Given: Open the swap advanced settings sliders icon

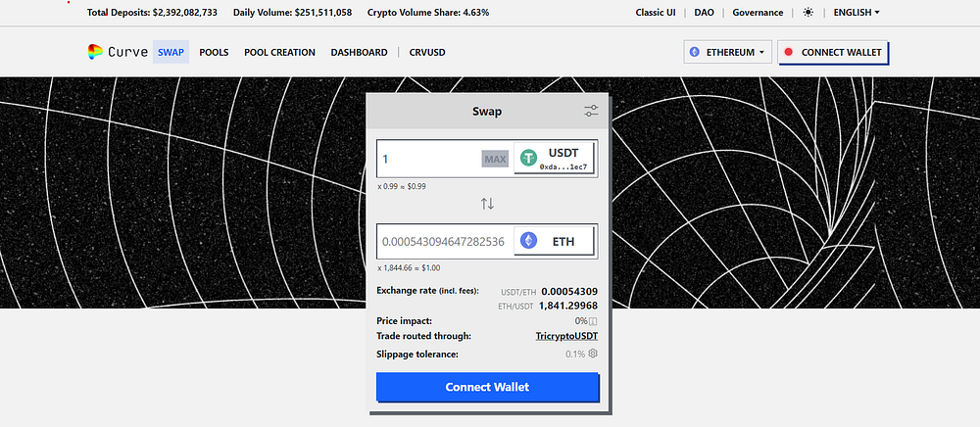Looking at the screenshot, I should click(x=591, y=112).
